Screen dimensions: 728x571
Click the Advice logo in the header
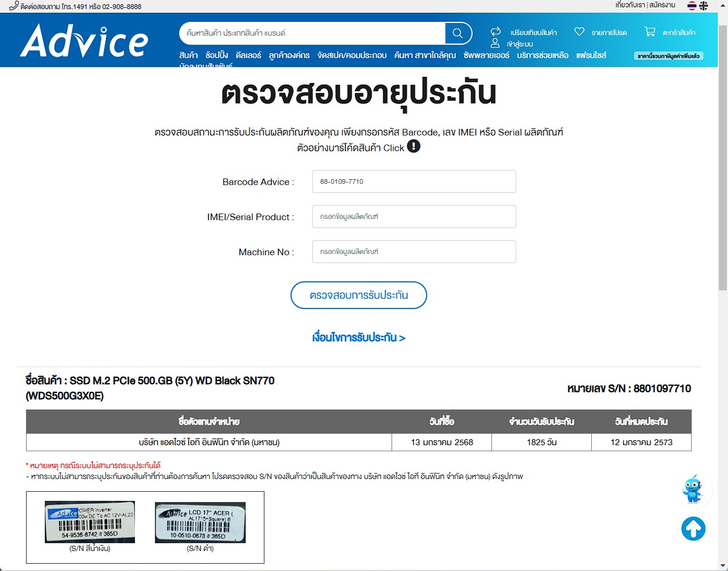[x=84, y=41]
